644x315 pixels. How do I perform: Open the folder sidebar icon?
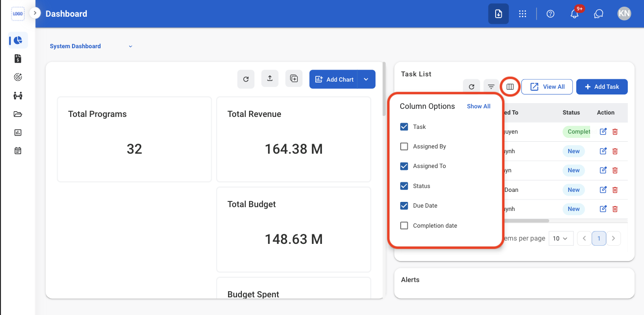point(18,114)
